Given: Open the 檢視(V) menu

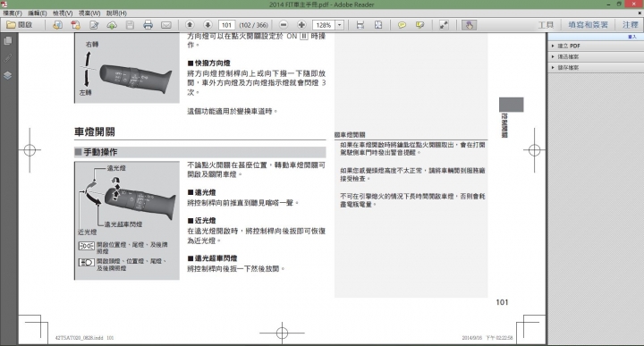Looking at the screenshot, I should click(x=63, y=13).
